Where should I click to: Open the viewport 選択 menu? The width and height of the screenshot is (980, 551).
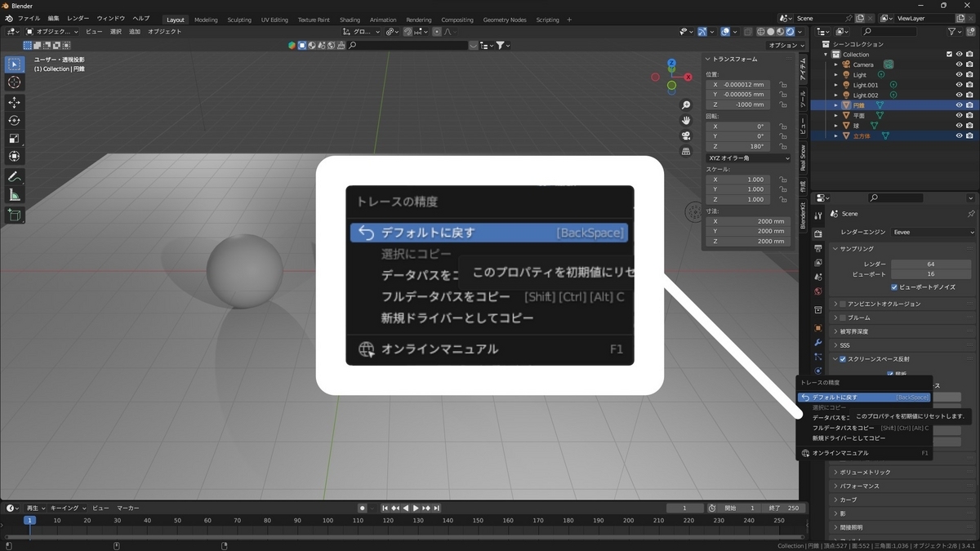(x=115, y=32)
